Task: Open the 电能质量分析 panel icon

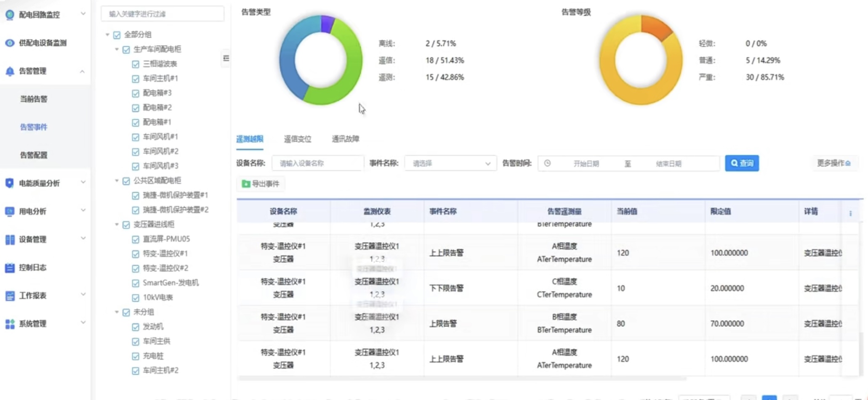Action: coord(9,183)
